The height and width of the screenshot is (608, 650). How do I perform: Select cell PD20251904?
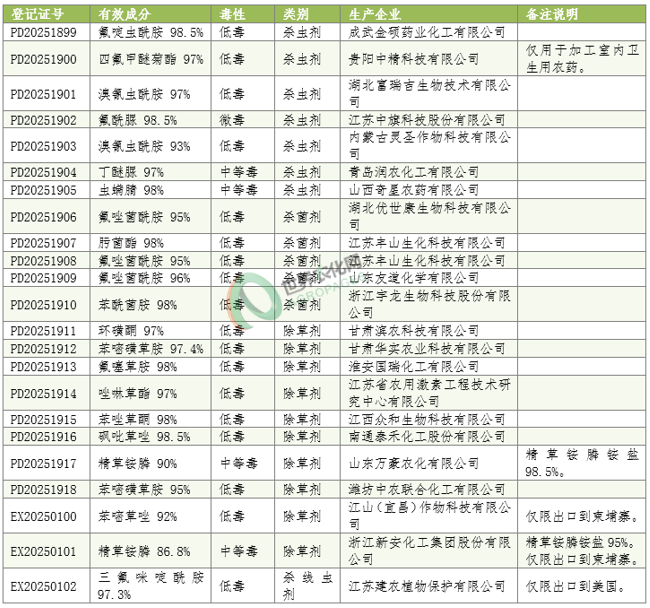coord(44,172)
